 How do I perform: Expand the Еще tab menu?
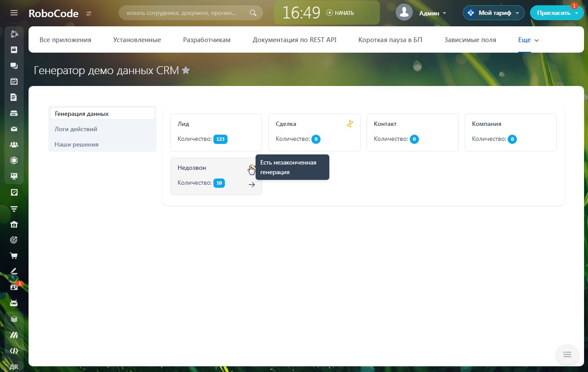pyautogui.click(x=528, y=40)
